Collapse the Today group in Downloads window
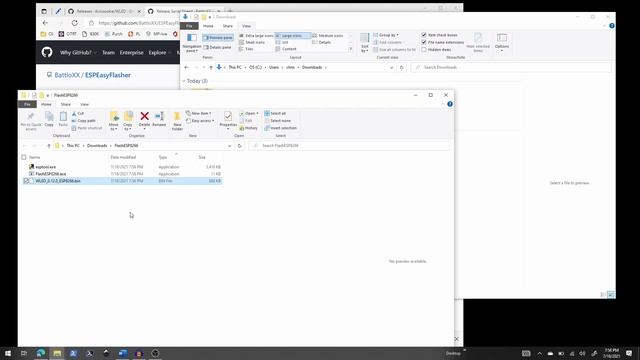640x360 pixels. [x=184, y=81]
